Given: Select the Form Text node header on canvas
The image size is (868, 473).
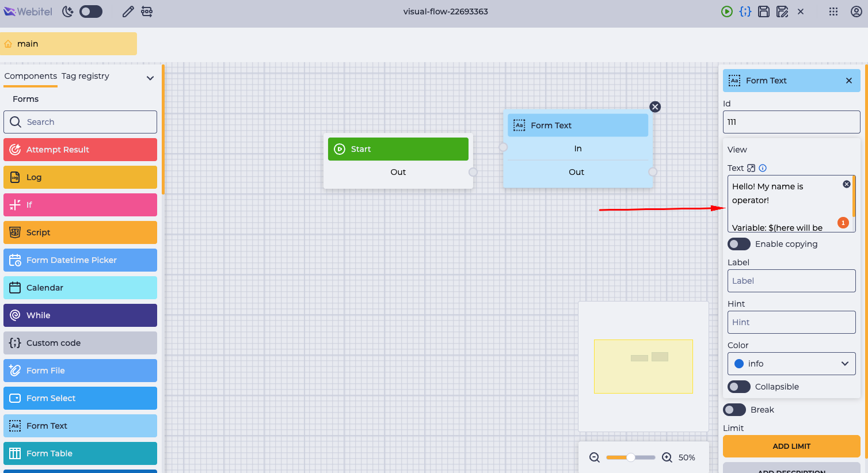Looking at the screenshot, I should click(578, 125).
